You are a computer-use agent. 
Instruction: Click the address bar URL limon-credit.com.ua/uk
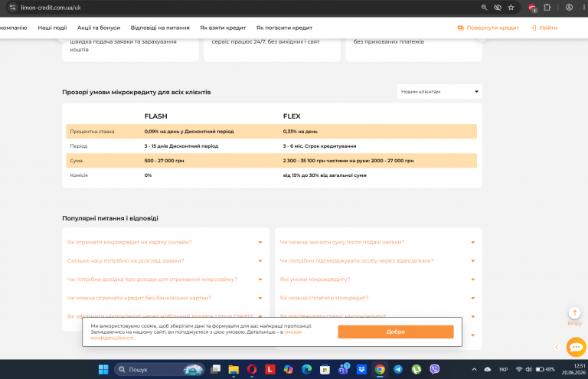[51, 8]
